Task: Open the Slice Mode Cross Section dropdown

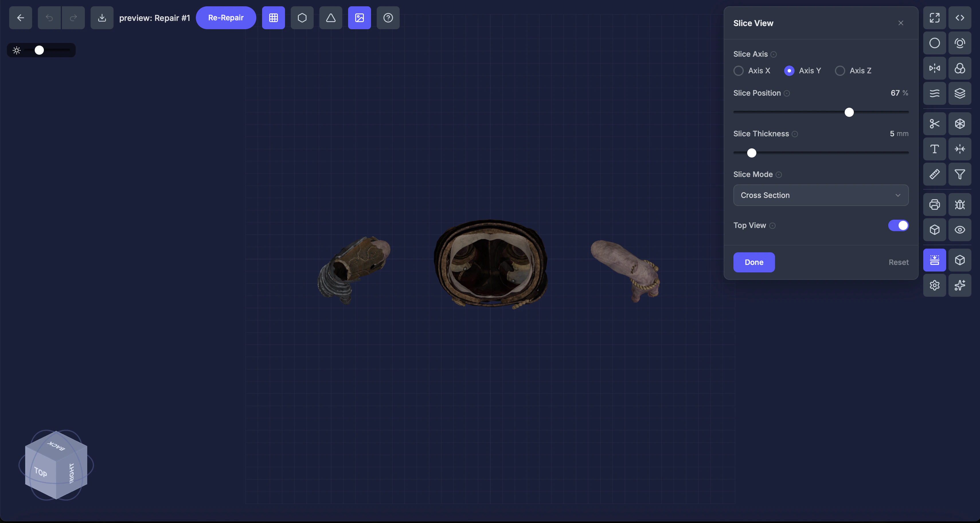Action: (x=821, y=195)
